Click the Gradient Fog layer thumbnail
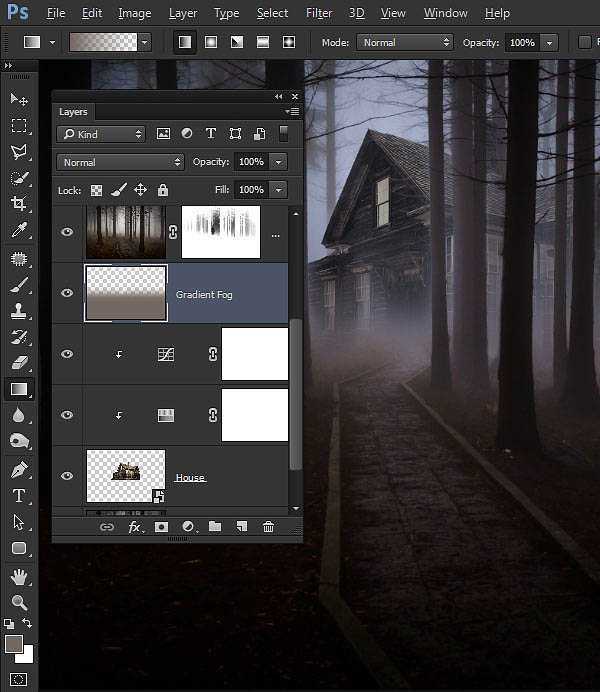The height and width of the screenshot is (692, 600). (x=126, y=293)
